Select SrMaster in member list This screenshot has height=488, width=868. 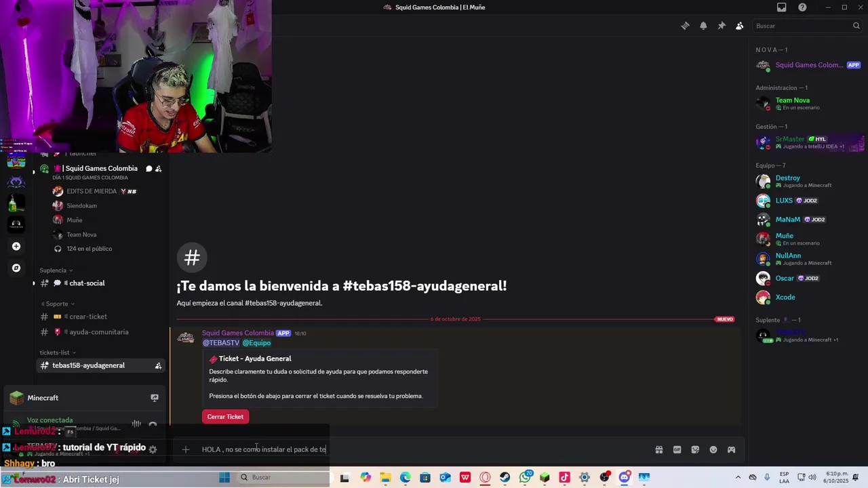809,142
